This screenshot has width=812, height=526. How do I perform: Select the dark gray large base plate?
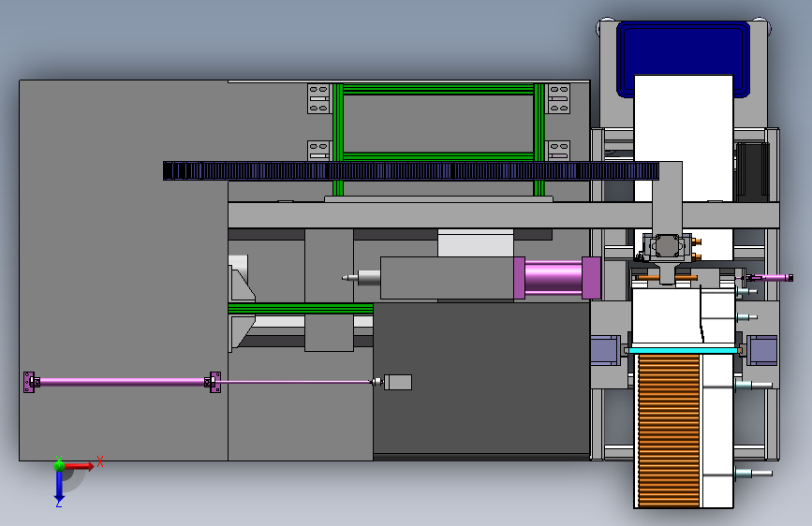(x=481, y=378)
